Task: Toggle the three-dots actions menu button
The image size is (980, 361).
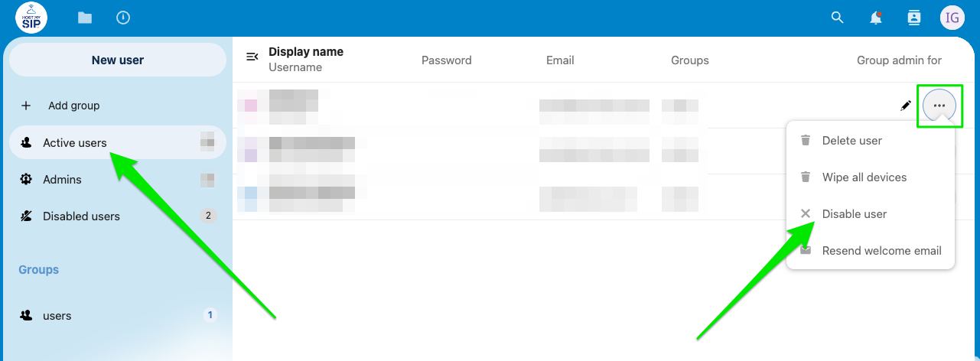Action: point(939,106)
